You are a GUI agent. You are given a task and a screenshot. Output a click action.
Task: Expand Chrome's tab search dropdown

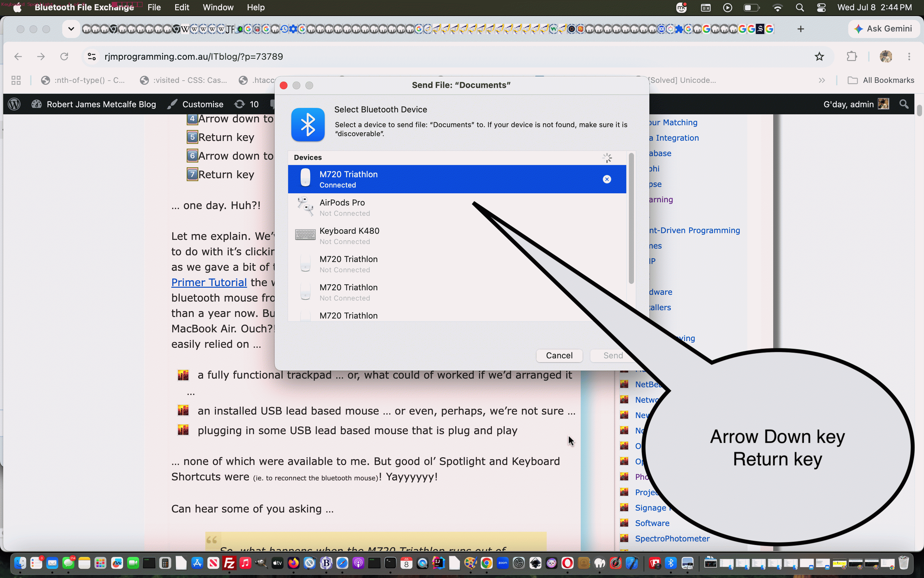tap(71, 29)
